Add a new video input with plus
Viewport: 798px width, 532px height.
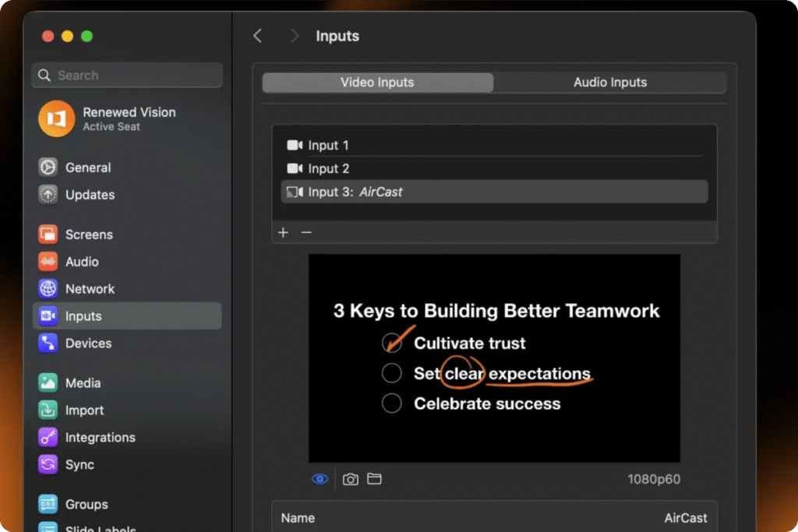283,232
